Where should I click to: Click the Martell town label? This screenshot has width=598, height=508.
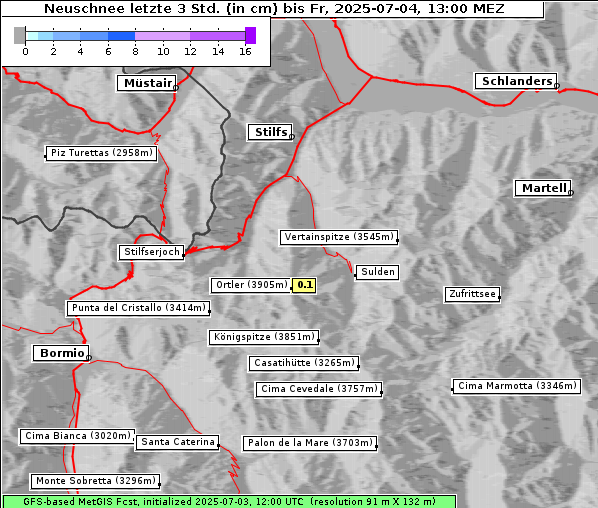point(543,188)
